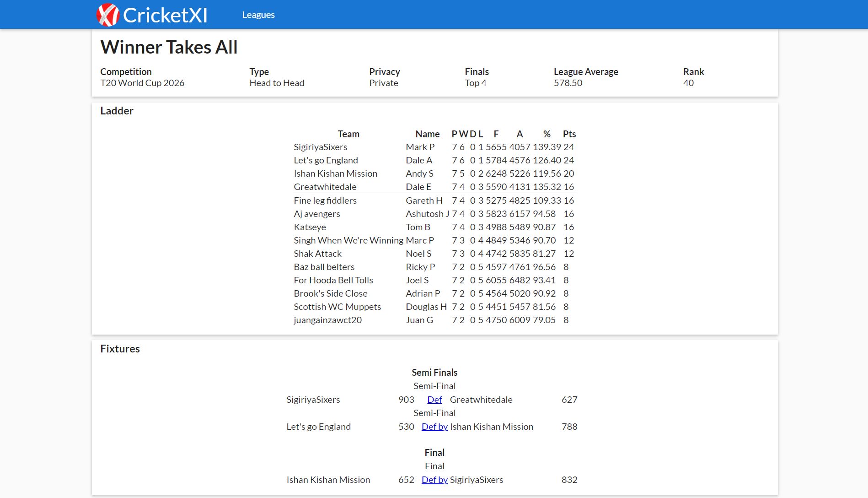Click the Winner Takes All league title
This screenshot has height=498, width=868.
tap(169, 47)
